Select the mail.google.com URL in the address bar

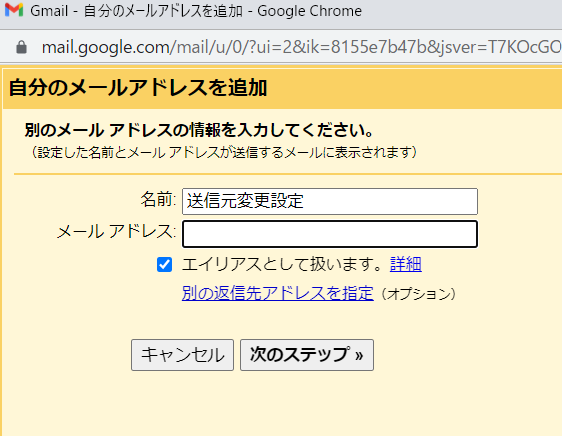[301, 47]
